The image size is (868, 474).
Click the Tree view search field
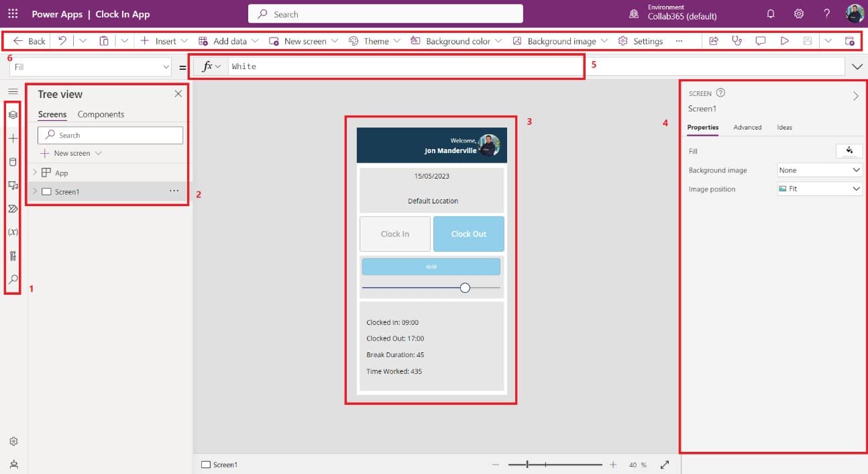[x=111, y=135]
